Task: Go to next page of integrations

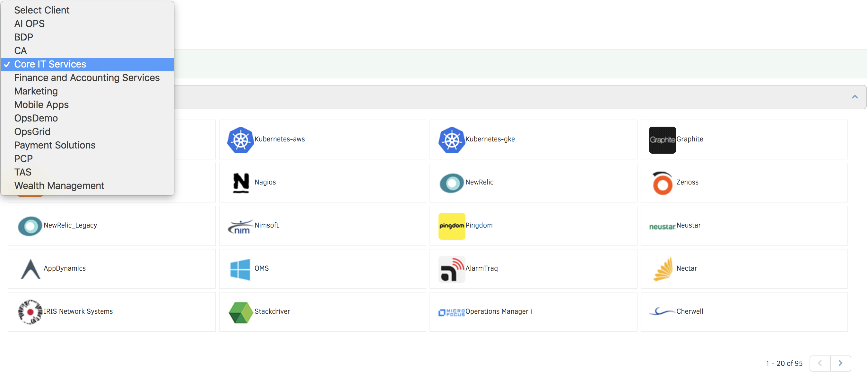Action: 840,363
